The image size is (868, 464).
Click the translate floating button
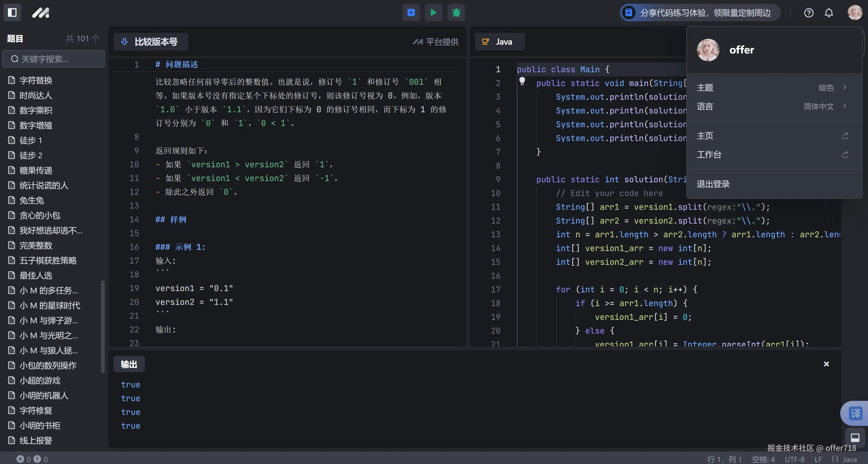click(855, 413)
